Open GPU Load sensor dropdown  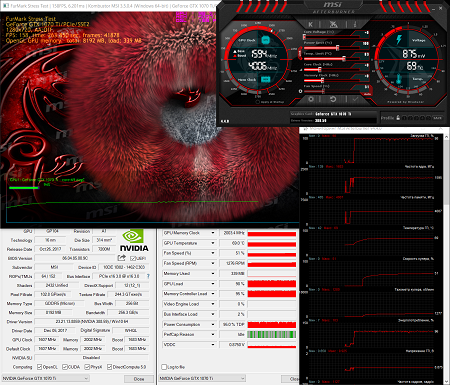click(x=213, y=284)
